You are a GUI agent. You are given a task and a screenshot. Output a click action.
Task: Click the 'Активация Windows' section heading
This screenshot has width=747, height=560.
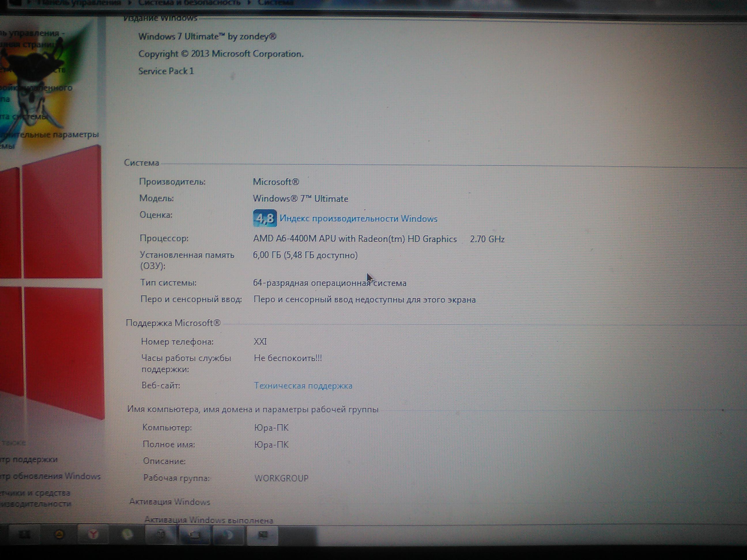169,502
